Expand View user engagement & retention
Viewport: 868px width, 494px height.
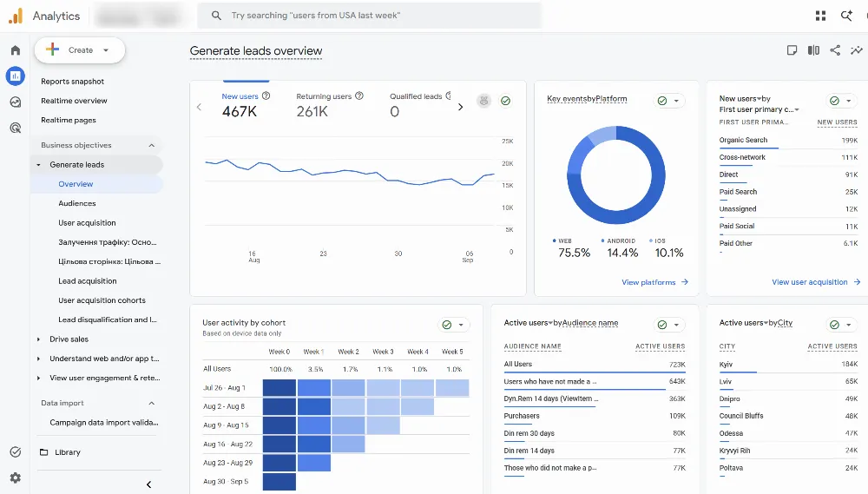click(x=38, y=378)
